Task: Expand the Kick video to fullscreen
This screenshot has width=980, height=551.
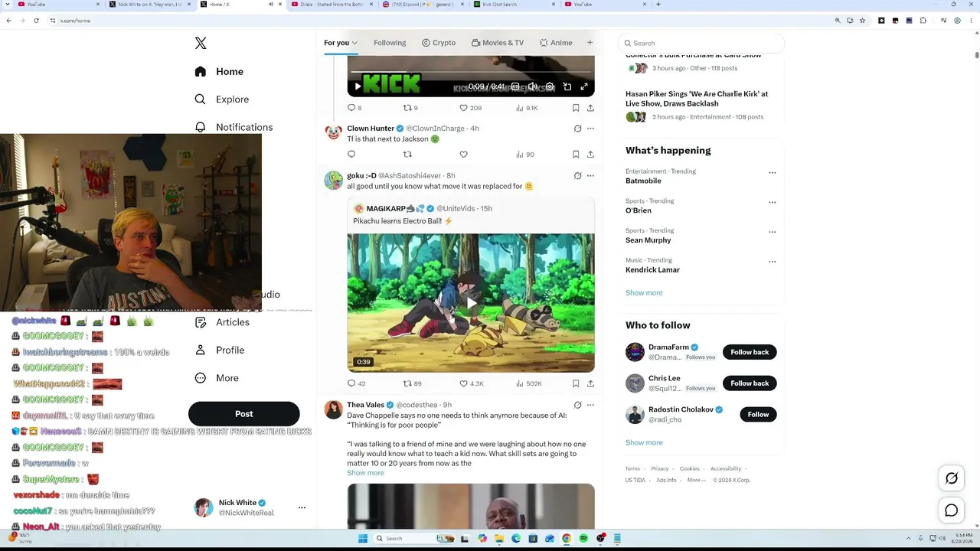Action: (584, 86)
